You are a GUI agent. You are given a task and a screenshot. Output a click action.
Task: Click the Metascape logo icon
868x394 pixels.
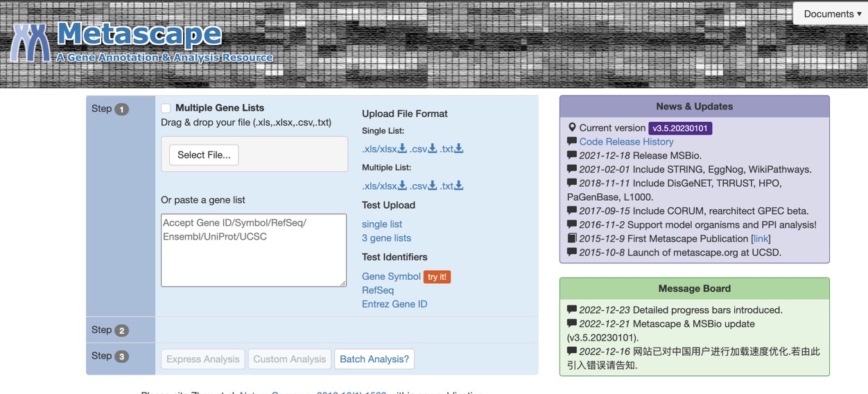click(31, 43)
